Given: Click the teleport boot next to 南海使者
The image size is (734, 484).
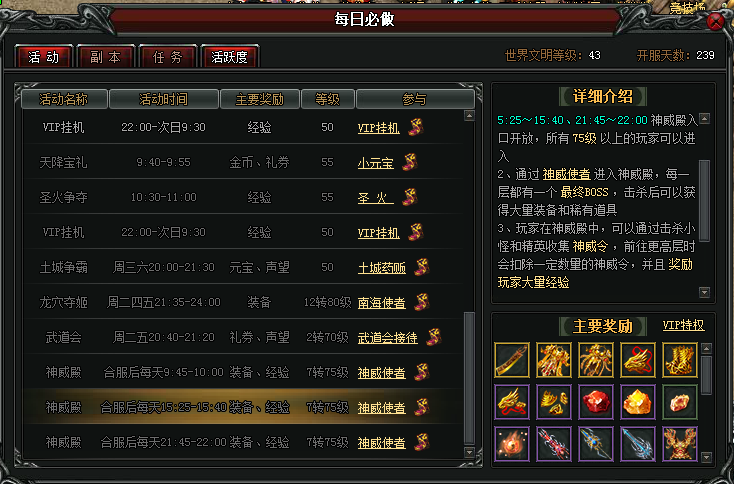Looking at the screenshot, I should click(422, 302).
